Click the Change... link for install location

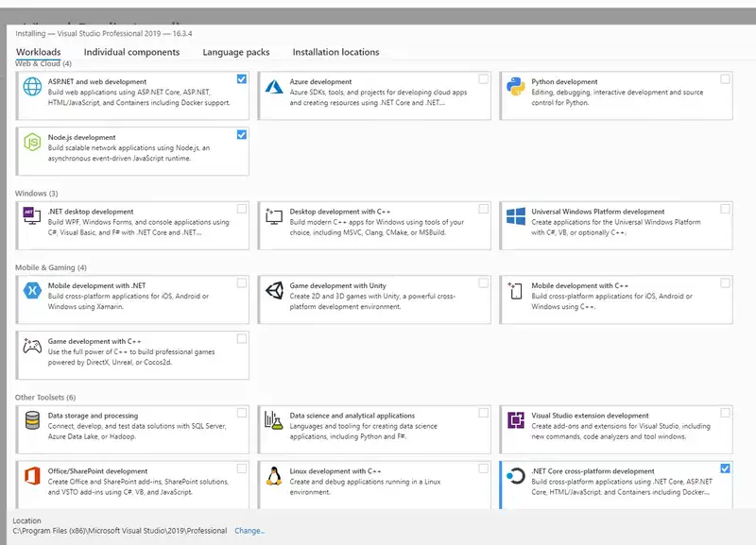[x=249, y=531]
